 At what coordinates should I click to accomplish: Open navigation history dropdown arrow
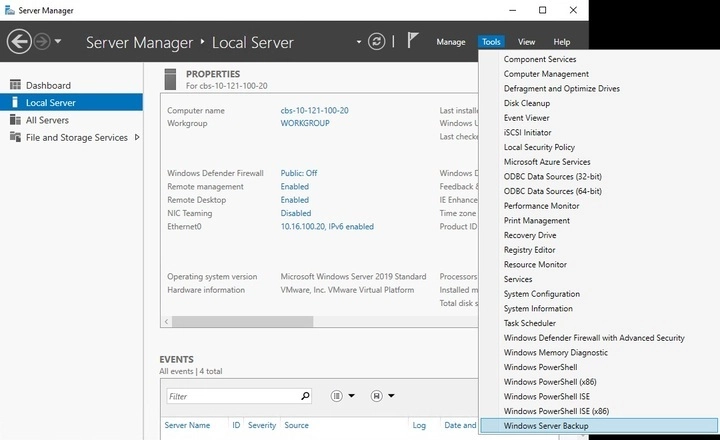(58, 41)
